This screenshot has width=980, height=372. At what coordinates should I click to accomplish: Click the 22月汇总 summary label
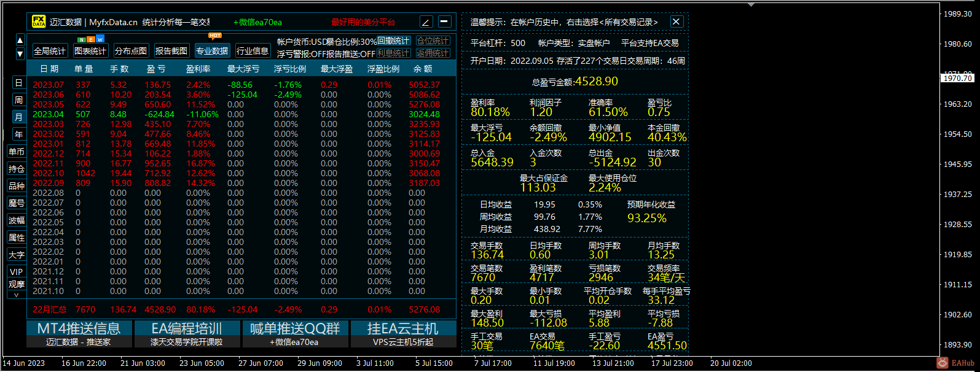click(x=50, y=309)
